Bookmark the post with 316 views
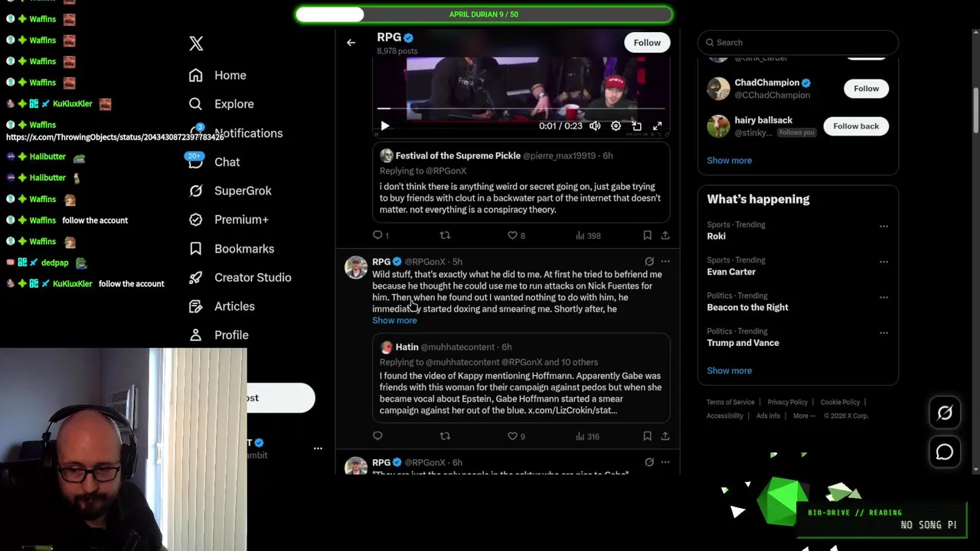Viewport: 980px width, 551px height. pyautogui.click(x=647, y=436)
